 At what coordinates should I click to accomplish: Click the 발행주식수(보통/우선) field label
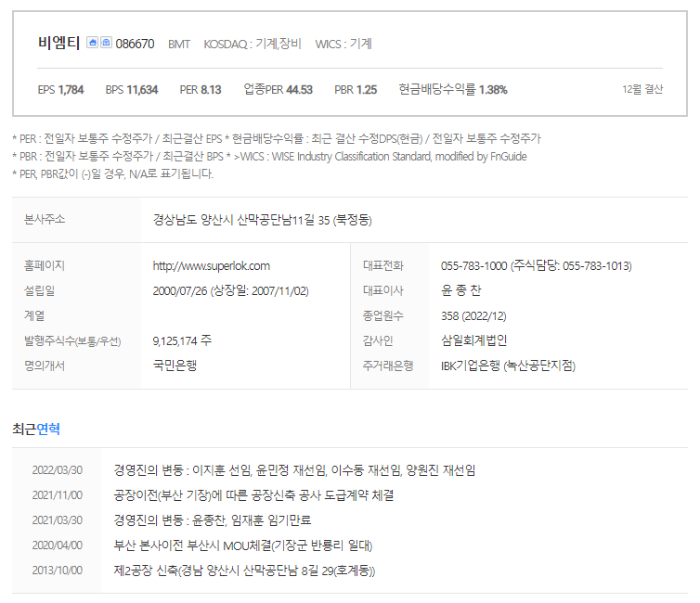(x=72, y=341)
